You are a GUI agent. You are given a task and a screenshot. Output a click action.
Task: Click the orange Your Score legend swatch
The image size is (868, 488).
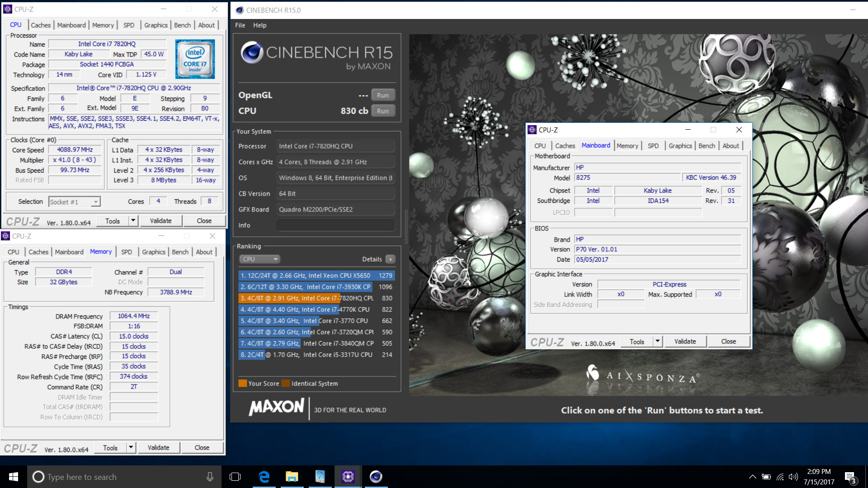click(x=243, y=384)
